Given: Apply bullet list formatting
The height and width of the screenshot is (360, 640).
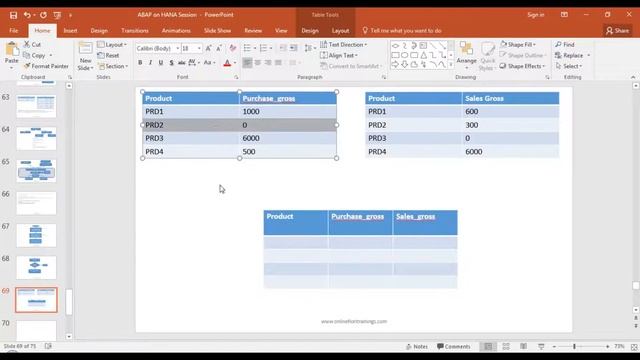Looking at the screenshot, I should point(247,48).
